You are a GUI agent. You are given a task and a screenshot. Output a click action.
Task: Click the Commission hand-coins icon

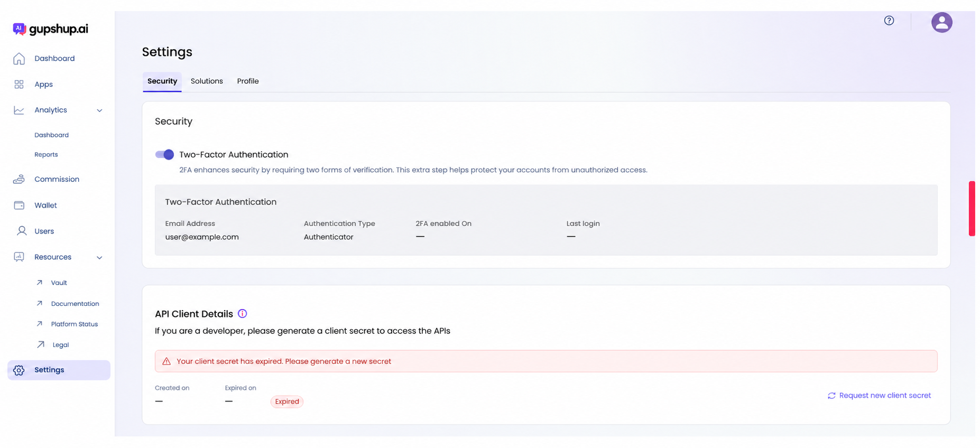[19, 179]
